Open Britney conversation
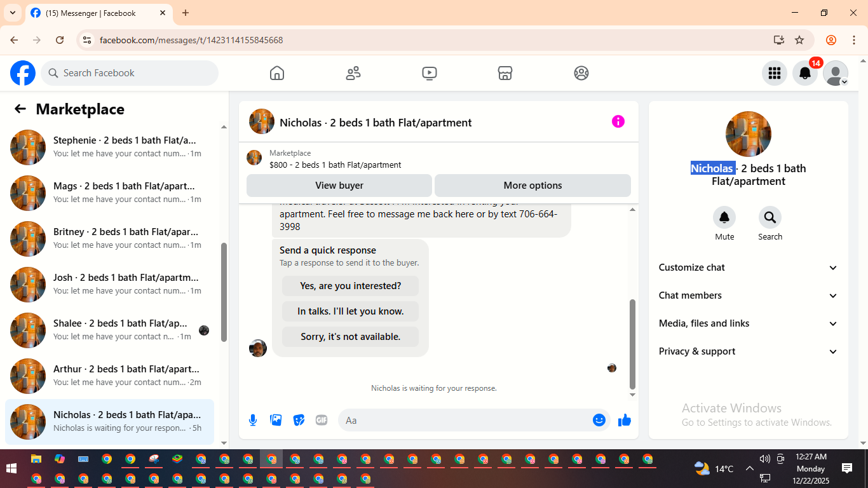The image size is (868, 488). coord(109,238)
